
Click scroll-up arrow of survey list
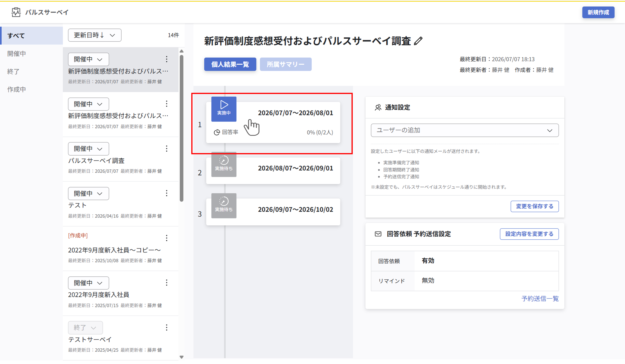click(x=182, y=51)
